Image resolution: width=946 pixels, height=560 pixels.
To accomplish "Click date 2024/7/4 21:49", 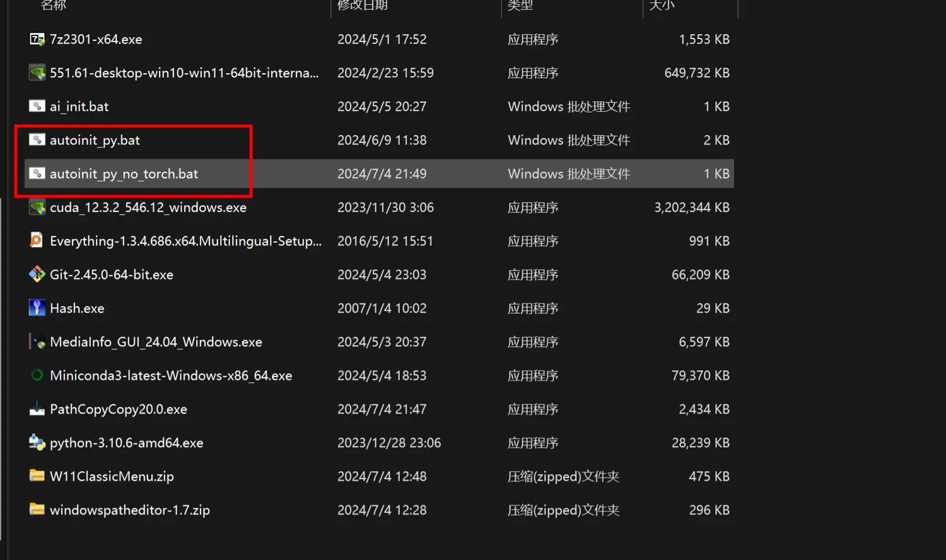I will [x=382, y=173].
